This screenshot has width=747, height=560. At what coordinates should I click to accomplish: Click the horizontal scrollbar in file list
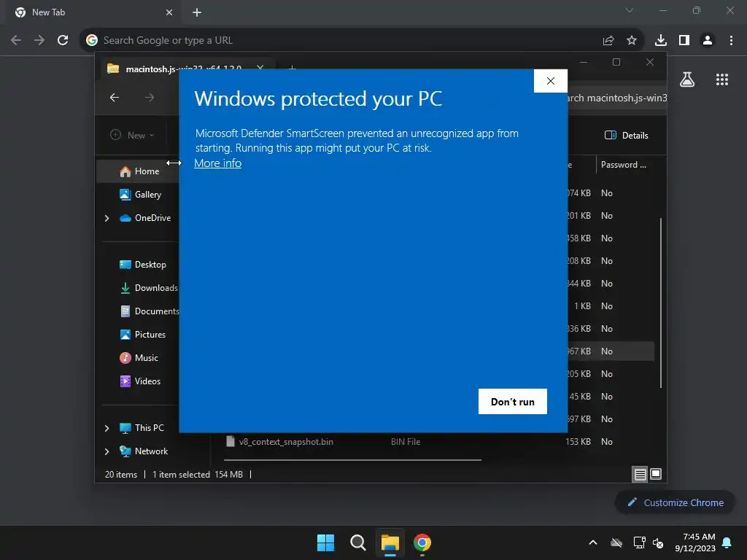pyautogui.click(x=352, y=460)
